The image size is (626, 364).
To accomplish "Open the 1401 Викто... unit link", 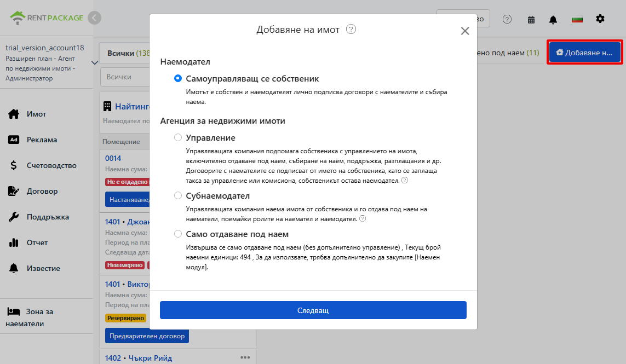I will pyautogui.click(x=128, y=284).
